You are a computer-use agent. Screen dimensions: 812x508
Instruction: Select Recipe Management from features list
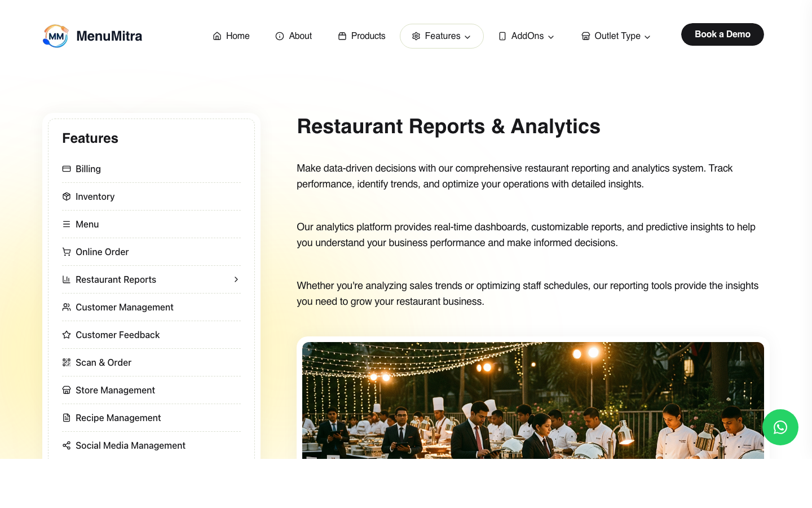click(118, 418)
